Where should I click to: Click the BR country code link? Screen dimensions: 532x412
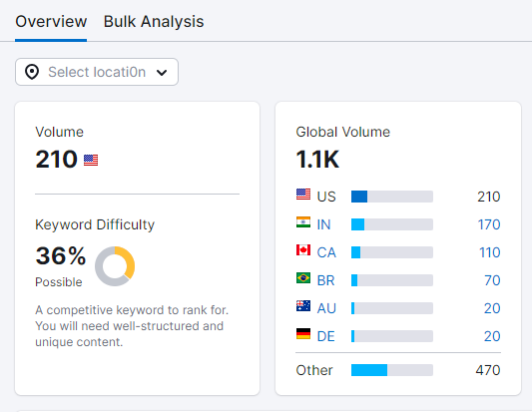(325, 280)
